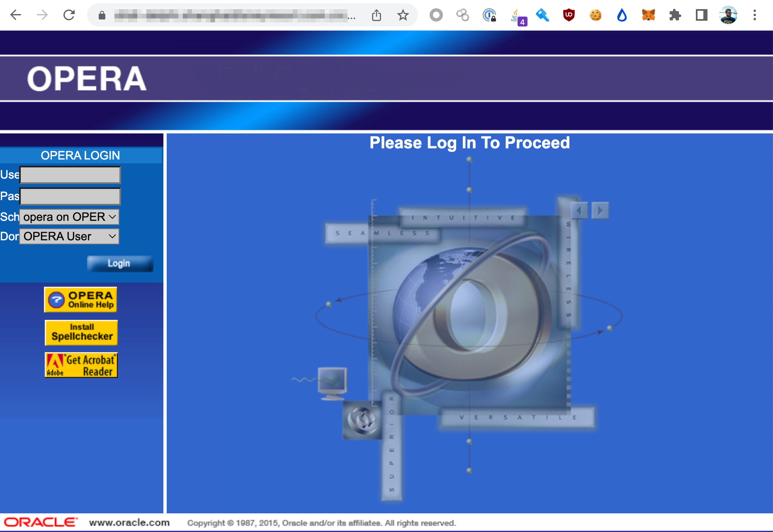Open OPERA Online Help
Image resolution: width=773 pixels, height=532 pixels.
[x=80, y=300]
